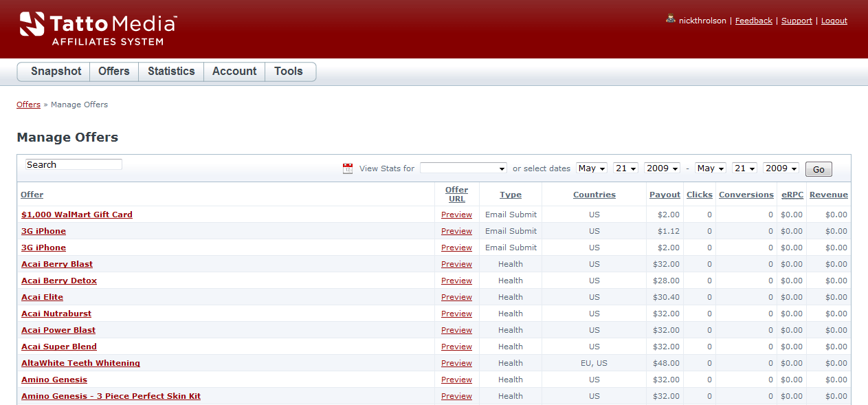Preview the AltaWhite Teeth Whitening offer
The image size is (868, 405).
tap(456, 363)
